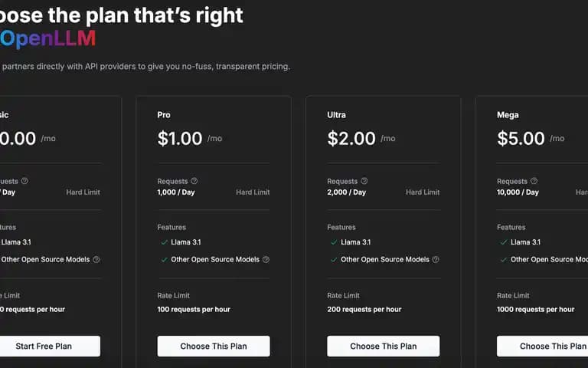Click the Mega plan title

(x=508, y=115)
